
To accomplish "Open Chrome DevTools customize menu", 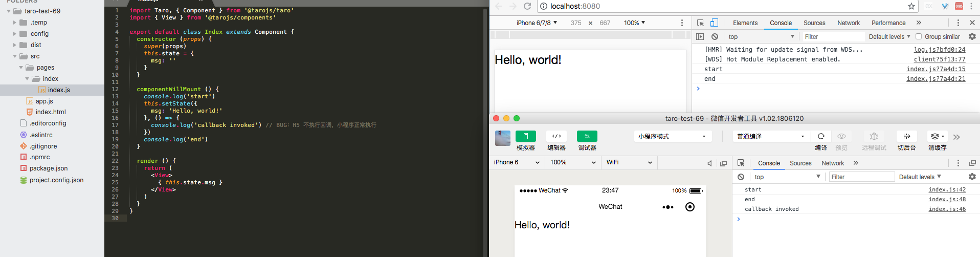I will [x=958, y=23].
